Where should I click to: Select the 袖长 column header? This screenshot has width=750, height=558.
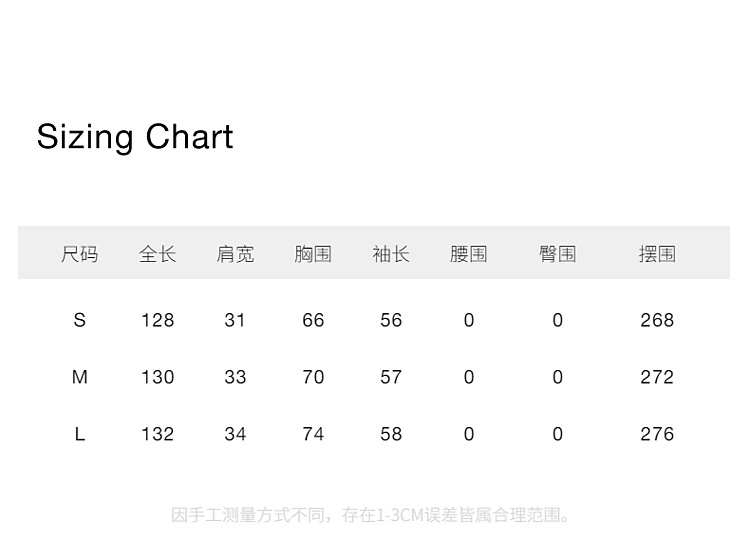[x=391, y=254]
